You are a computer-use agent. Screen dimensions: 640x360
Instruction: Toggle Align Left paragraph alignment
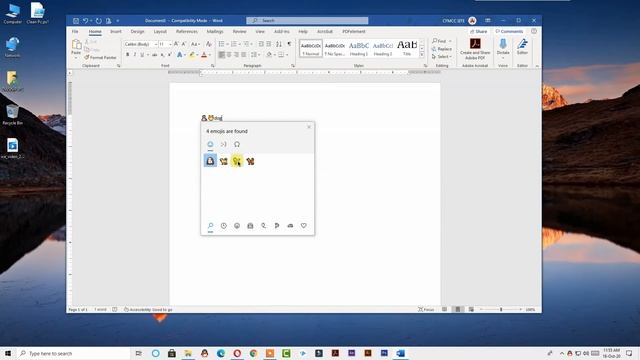(222, 55)
